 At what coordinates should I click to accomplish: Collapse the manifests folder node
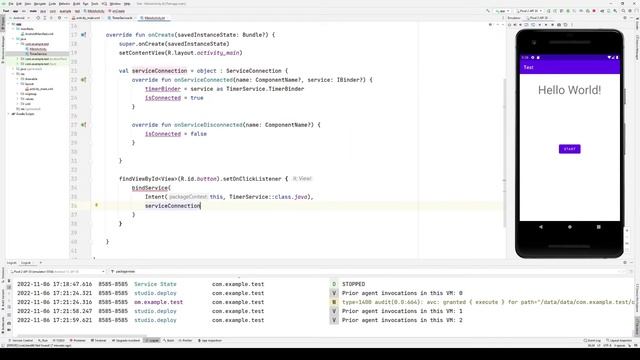pos(13,29)
